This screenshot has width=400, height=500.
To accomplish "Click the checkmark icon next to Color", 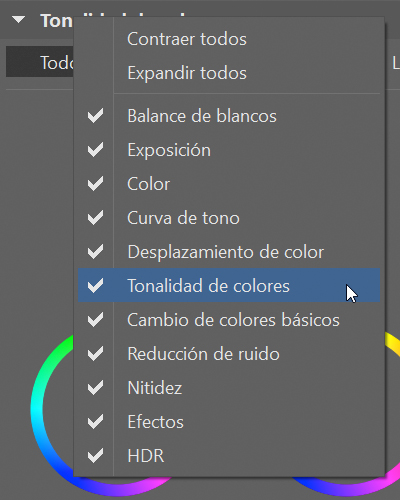I will [x=95, y=184].
